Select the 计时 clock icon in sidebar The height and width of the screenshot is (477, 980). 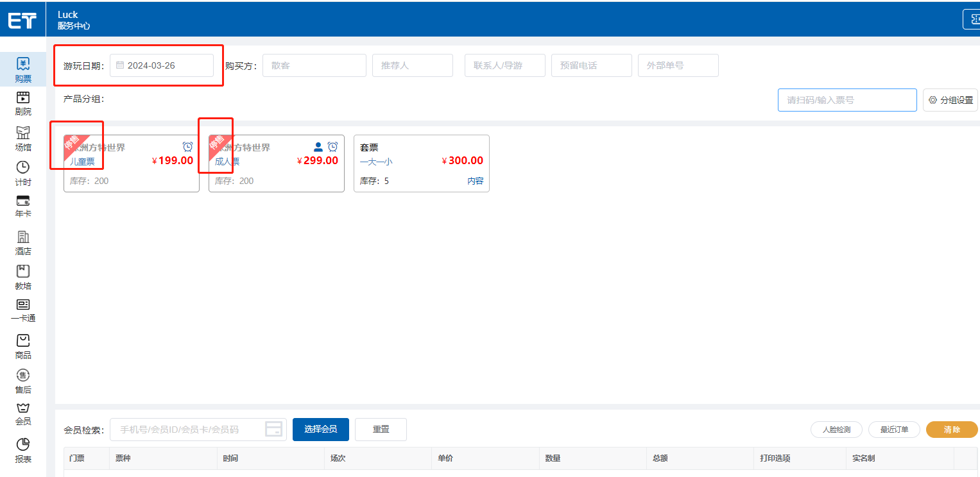click(x=23, y=168)
